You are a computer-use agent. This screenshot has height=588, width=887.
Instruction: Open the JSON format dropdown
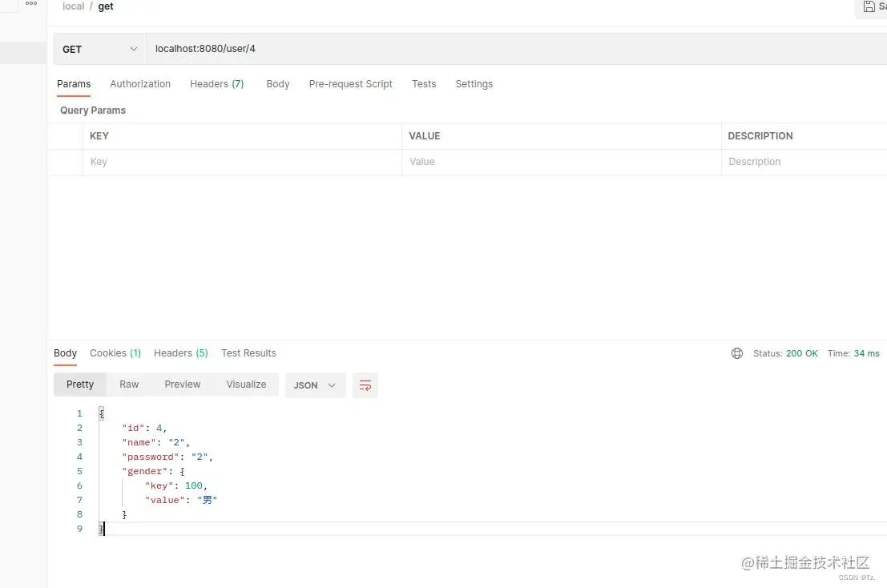point(315,385)
